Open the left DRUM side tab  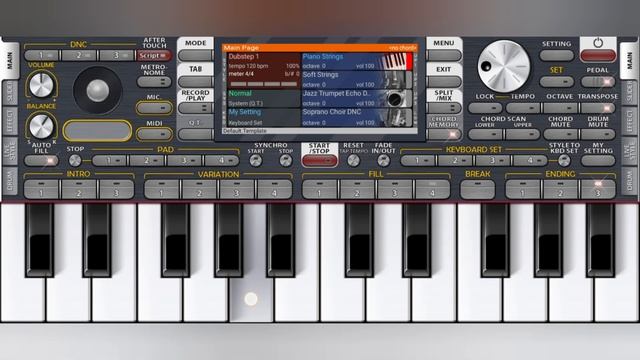tap(10, 181)
